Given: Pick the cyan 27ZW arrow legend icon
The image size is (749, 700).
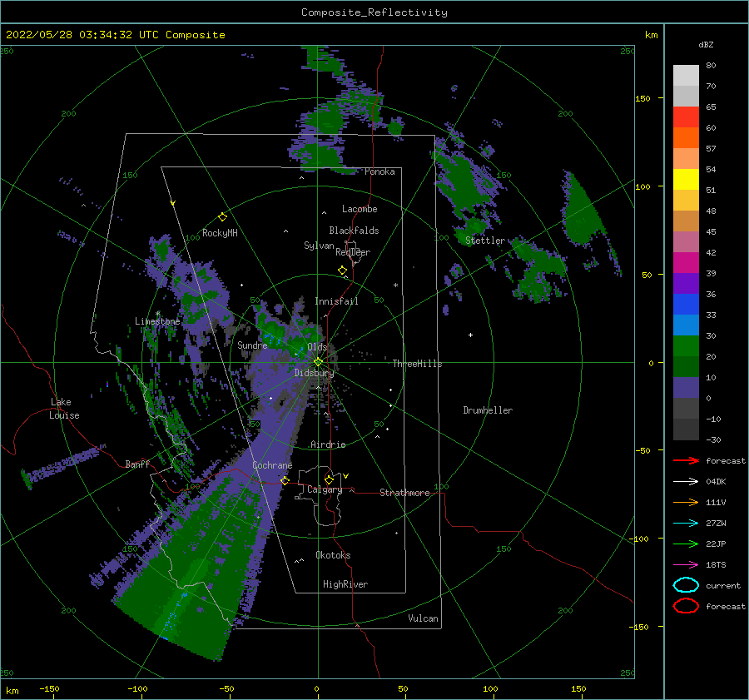Looking at the screenshot, I should (686, 524).
